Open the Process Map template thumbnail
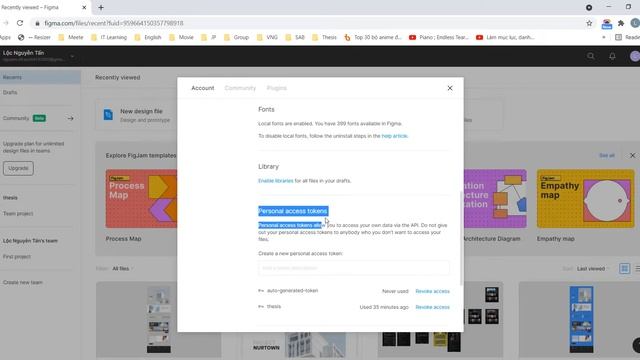640x360 pixels. tap(141, 198)
